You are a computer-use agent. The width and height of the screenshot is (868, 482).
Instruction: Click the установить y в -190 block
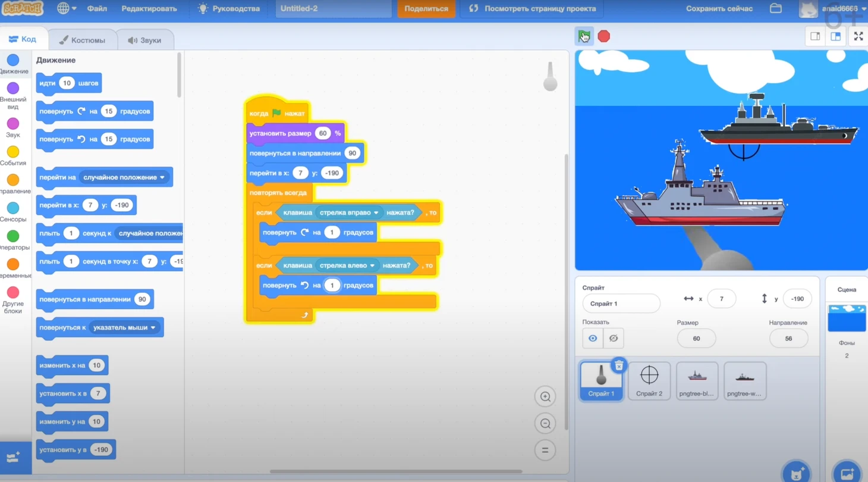pyautogui.click(x=76, y=450)
